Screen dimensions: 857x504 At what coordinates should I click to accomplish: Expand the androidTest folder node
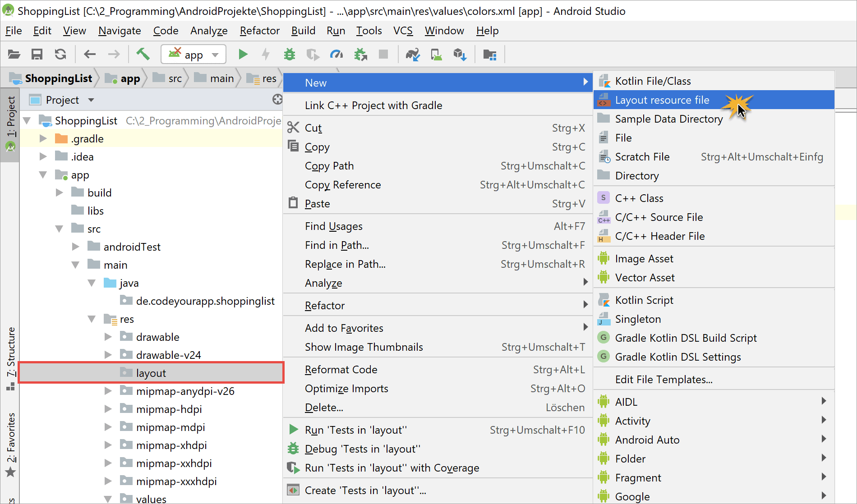click(76, 247)
